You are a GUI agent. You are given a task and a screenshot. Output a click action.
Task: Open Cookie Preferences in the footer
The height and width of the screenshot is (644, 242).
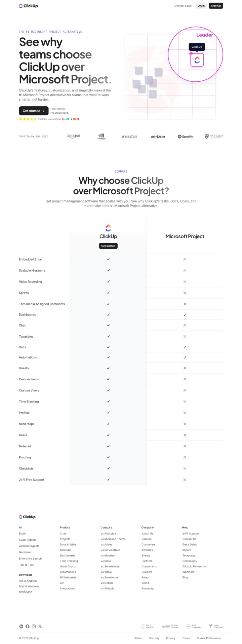(209, 638)
